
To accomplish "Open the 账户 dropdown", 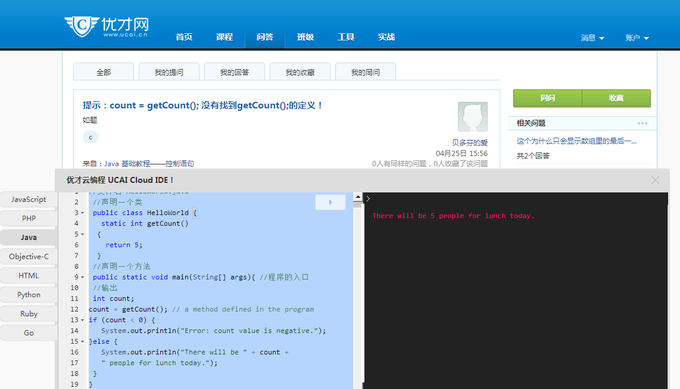I will click(x=637, y=38).
